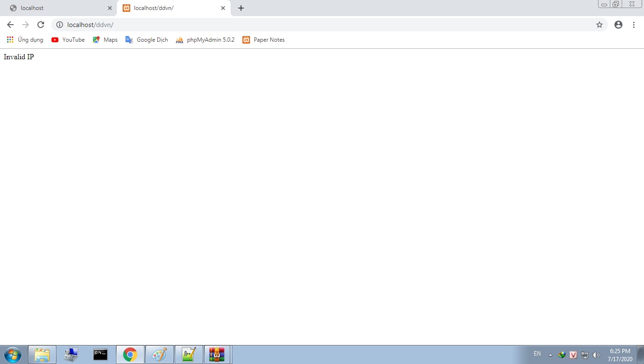The width and height of the screenshot is (644, 364).
Task: Open the Paper Notes bookmark
Action: point(264,40)
